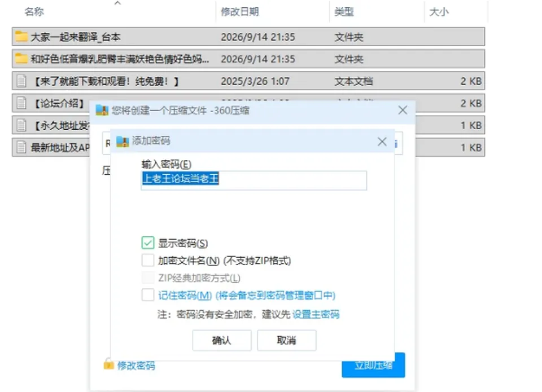Click the date 2025/3/26 1:07
The image size is (542, 392).
point(255,81)
